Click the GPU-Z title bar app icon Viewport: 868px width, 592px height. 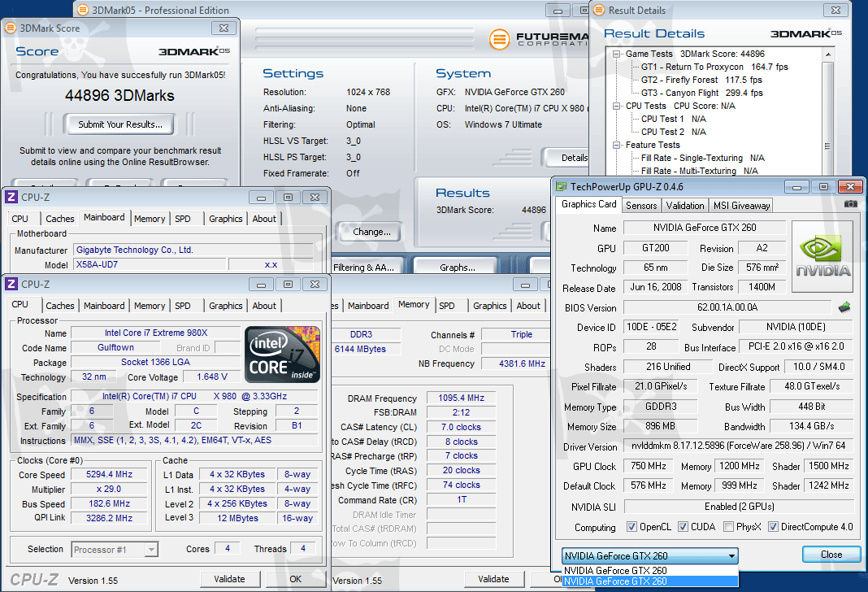[x=562, y=187]
